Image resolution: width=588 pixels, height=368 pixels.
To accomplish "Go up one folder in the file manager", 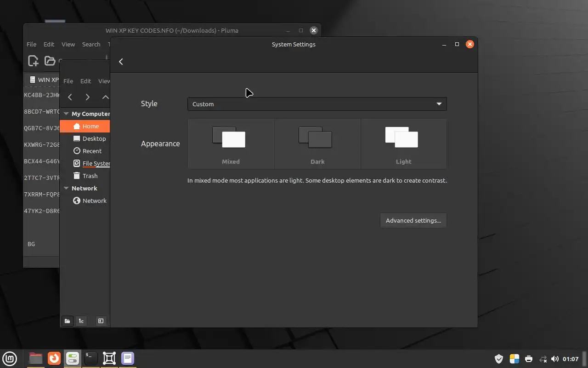I will pos(105,97).
